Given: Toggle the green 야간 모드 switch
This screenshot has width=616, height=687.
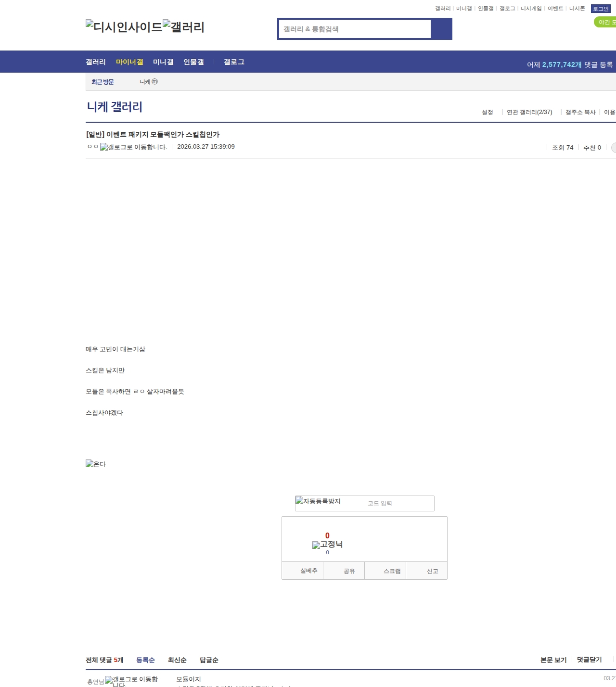Looking at the screenshot, I should [605, 22].
